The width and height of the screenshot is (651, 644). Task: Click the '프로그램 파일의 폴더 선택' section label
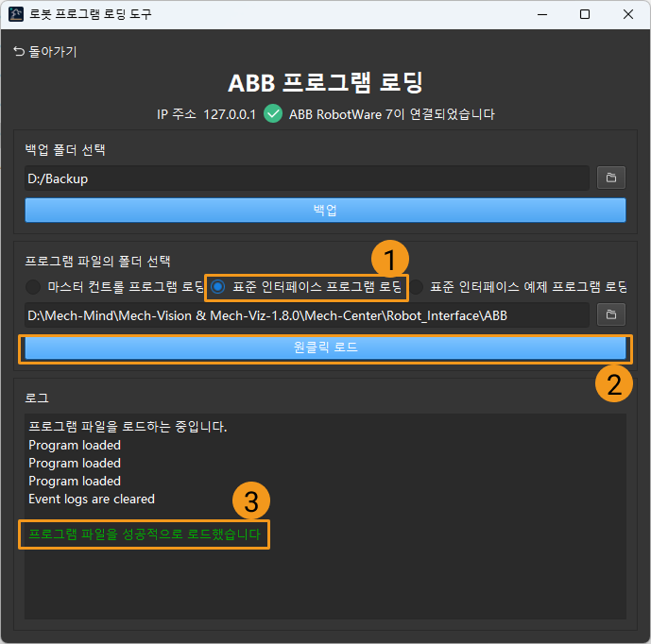click(x=97, y=261)
